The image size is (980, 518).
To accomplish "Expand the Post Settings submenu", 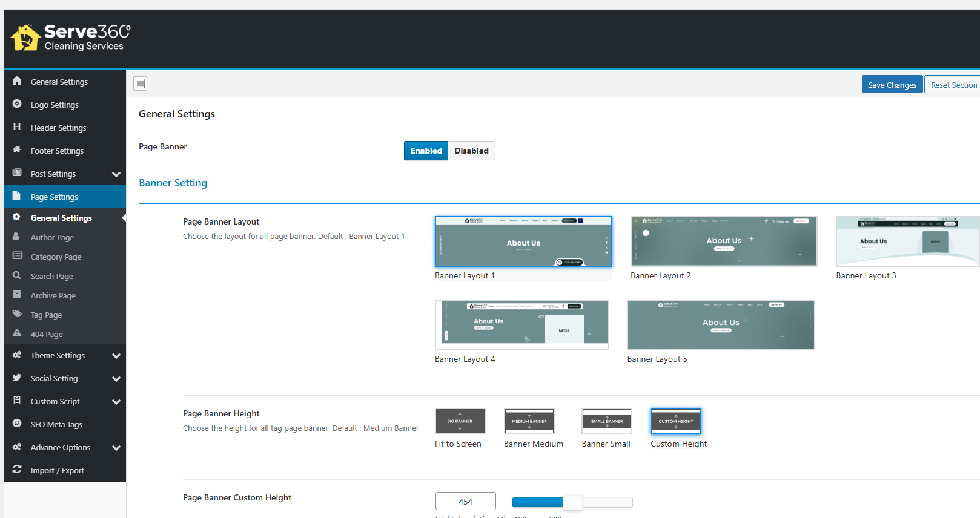I will pyautogui.click(x=116, y=174).
